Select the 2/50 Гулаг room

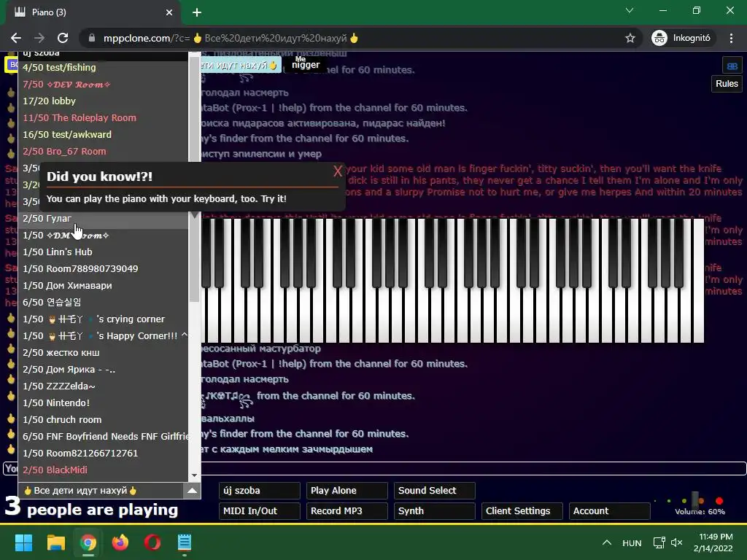[x=104, y=219]
